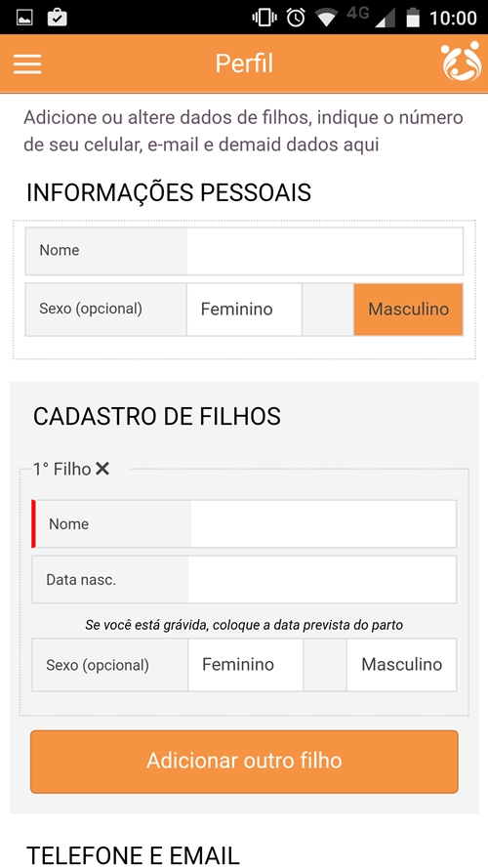Choose Masculino for 1° Filho

pos(402,664)
